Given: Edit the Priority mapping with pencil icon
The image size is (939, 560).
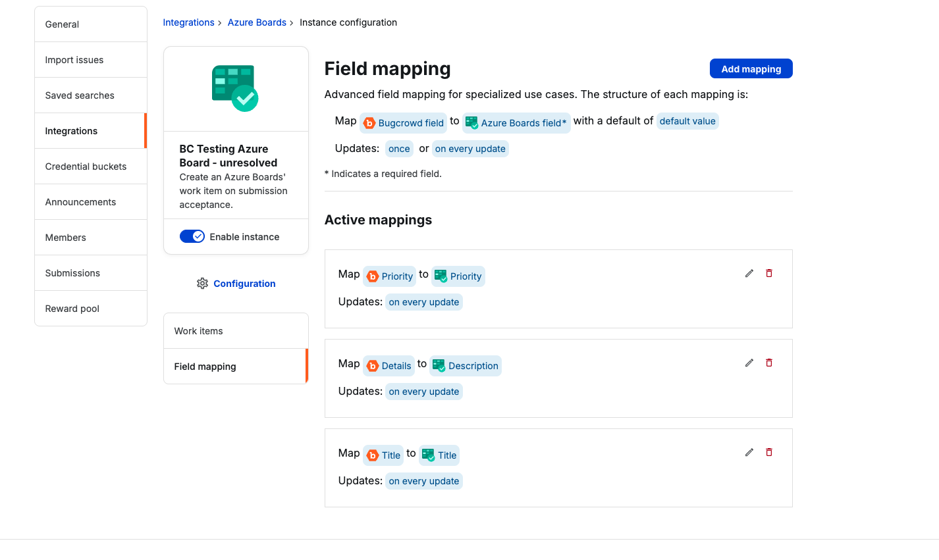Looking at the screenshot, I should click(x=749, y=274).
